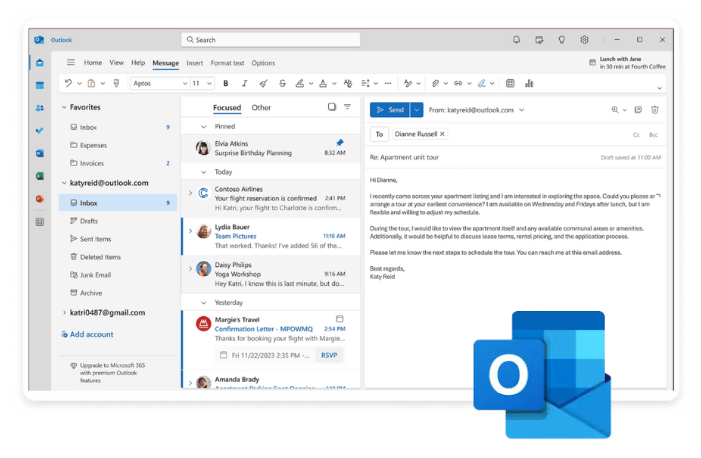Viewport: 701px width, 458px height.
Task: Launch Excel from the left sidebar
Action: (x=40, y=176)
